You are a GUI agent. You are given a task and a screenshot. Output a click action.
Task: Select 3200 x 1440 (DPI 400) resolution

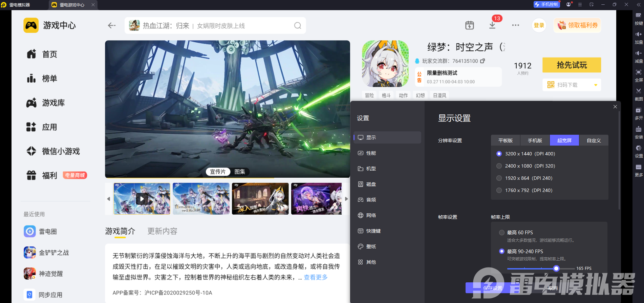499,154
